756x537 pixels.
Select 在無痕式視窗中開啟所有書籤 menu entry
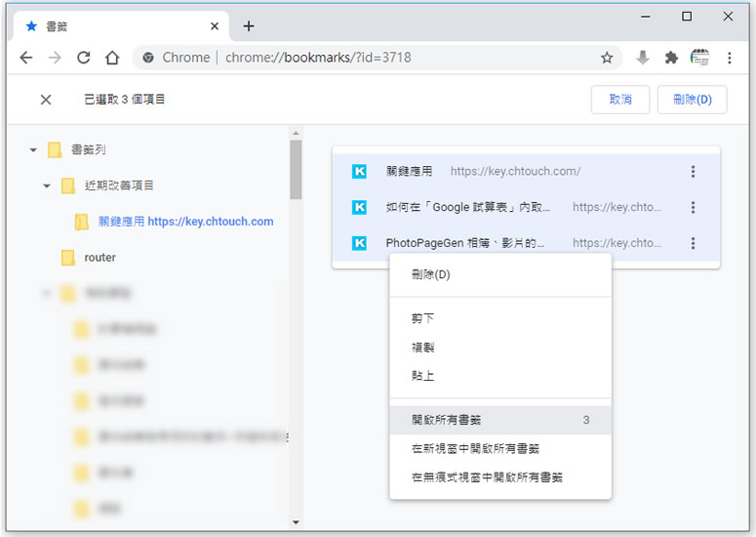(x=500, y=477)
